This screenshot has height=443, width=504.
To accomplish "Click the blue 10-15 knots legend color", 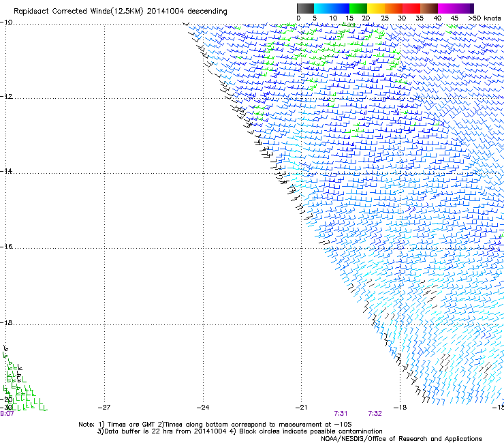I will point(341,8).
